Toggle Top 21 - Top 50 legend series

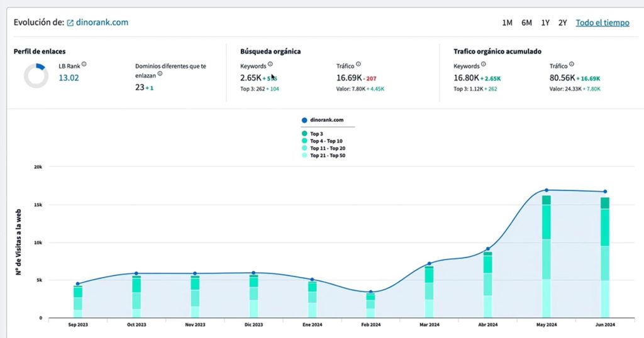[324, 155]
